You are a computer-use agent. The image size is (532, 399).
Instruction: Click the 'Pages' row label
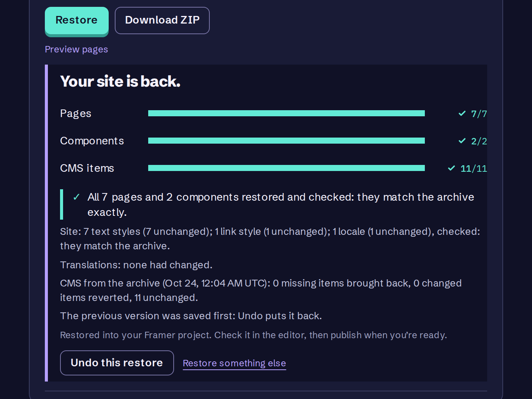click(x=76, y=114)
